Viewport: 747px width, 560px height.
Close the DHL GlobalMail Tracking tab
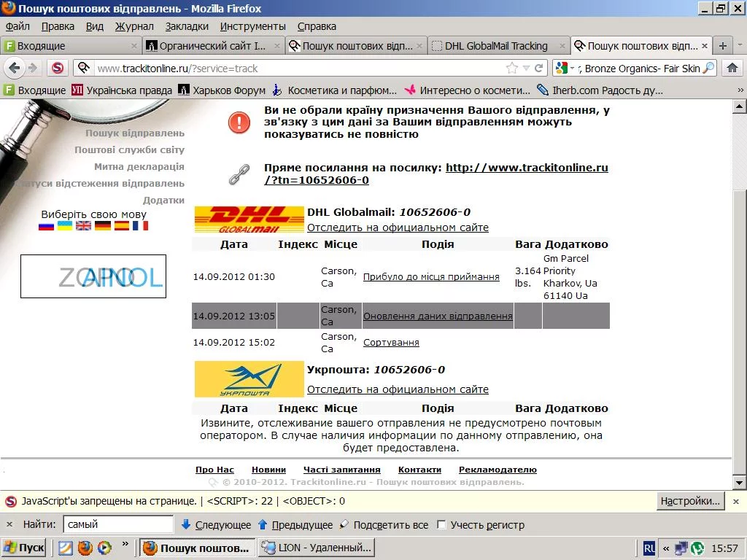pyautogui.click(x=562, y=46)
